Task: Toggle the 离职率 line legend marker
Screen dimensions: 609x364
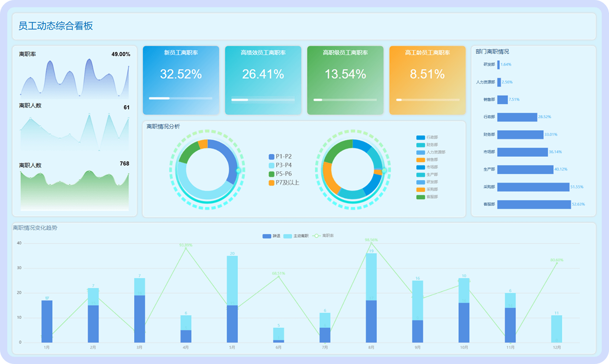Action: [x=317, y=236]
